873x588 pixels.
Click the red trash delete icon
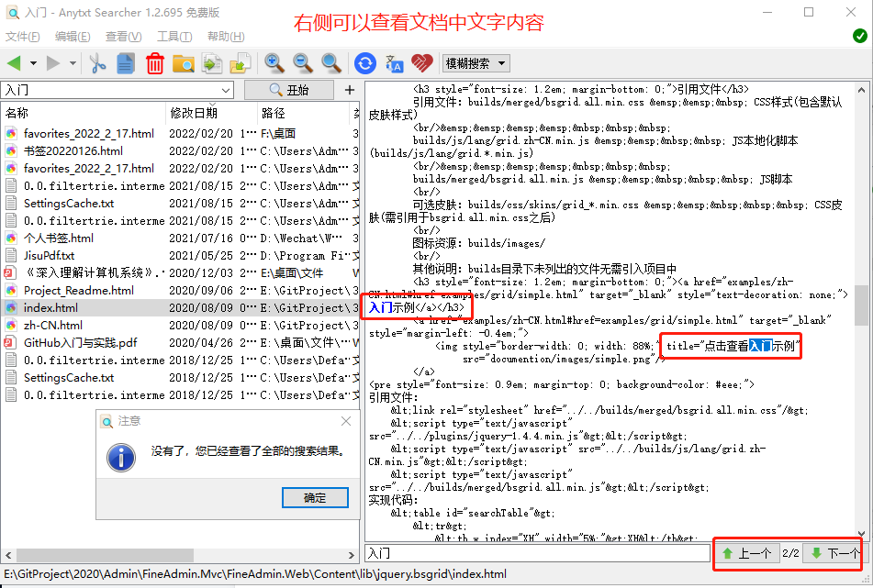click(155, 63)
